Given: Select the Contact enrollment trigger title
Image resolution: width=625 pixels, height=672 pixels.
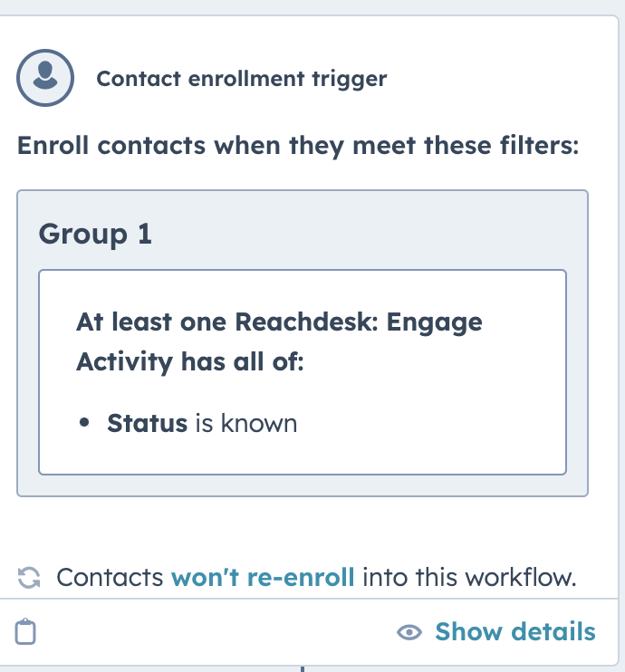Looking at the screenshot, I should coord(242,79).
